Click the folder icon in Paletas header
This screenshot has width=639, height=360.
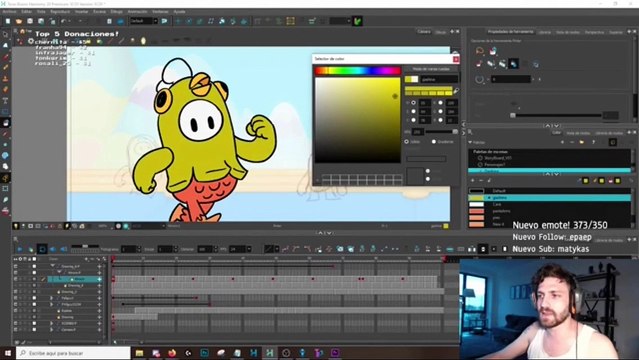click(582, 142)
